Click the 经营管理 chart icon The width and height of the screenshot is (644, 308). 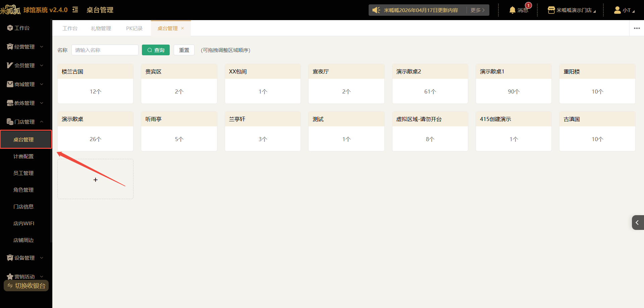click(x=10, y=47)
